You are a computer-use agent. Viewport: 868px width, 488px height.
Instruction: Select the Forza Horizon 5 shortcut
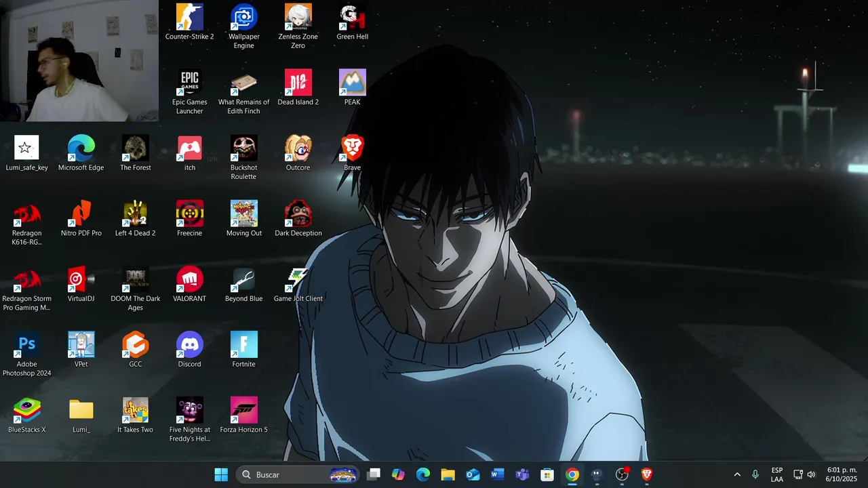tap(244, 415)
